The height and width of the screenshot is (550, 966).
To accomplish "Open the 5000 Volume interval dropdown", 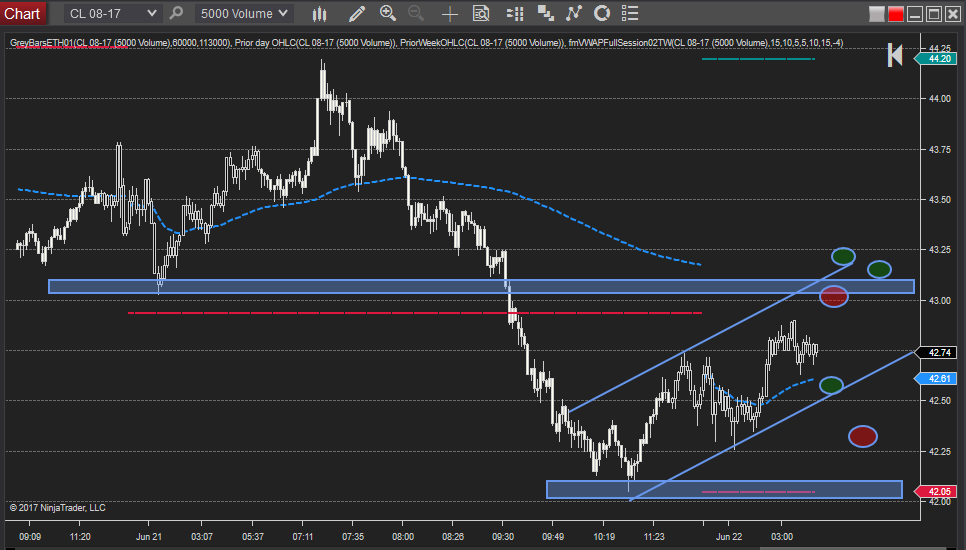I will point(244,14).
